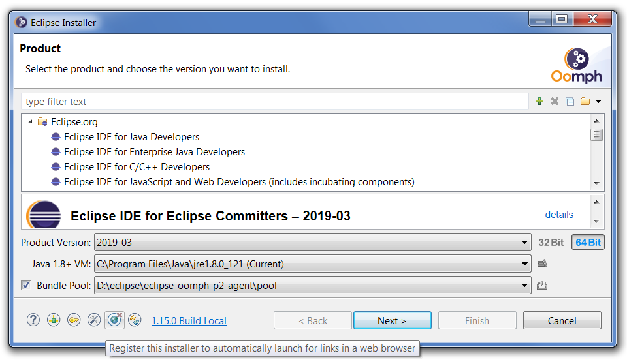Open the Help question mark icon

click(x=33, y=320)
